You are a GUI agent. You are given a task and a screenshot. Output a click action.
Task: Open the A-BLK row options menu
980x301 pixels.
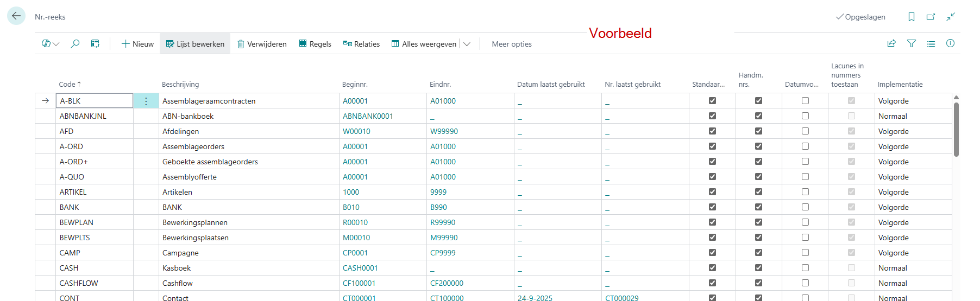[x=146, y=101]
